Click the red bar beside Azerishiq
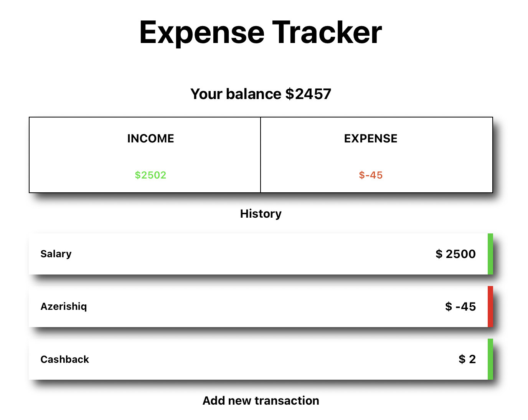This screenshot has height=420, width=528. pos(490,306)
